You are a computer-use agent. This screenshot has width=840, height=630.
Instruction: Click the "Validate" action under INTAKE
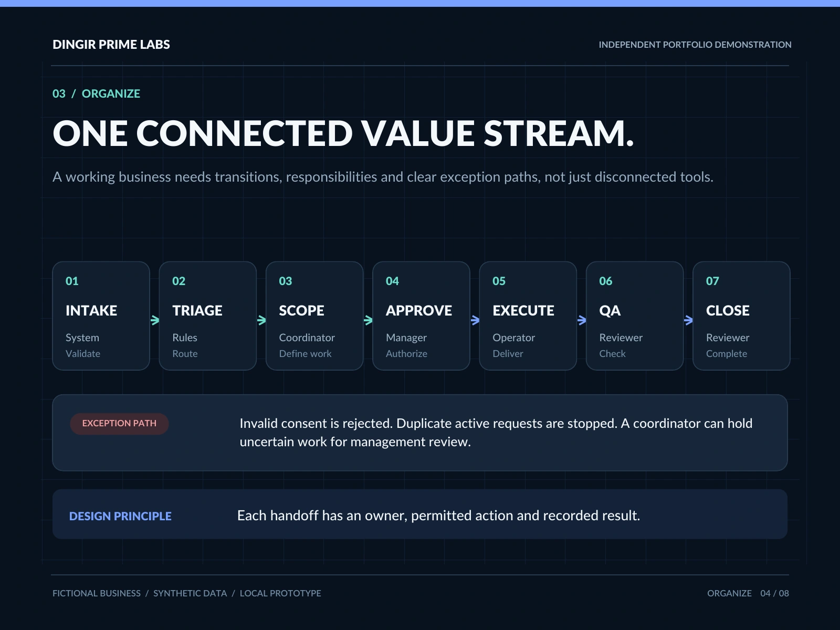tap(83, 354)
